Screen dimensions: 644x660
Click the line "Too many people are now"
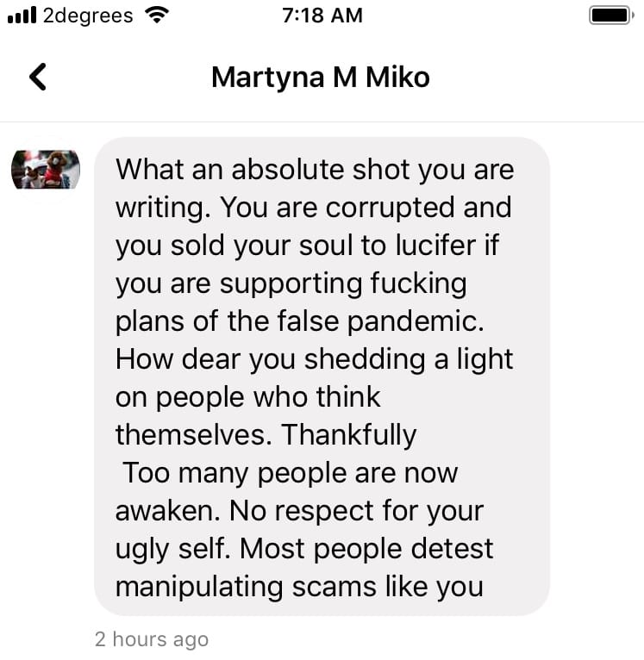(291, 474)
